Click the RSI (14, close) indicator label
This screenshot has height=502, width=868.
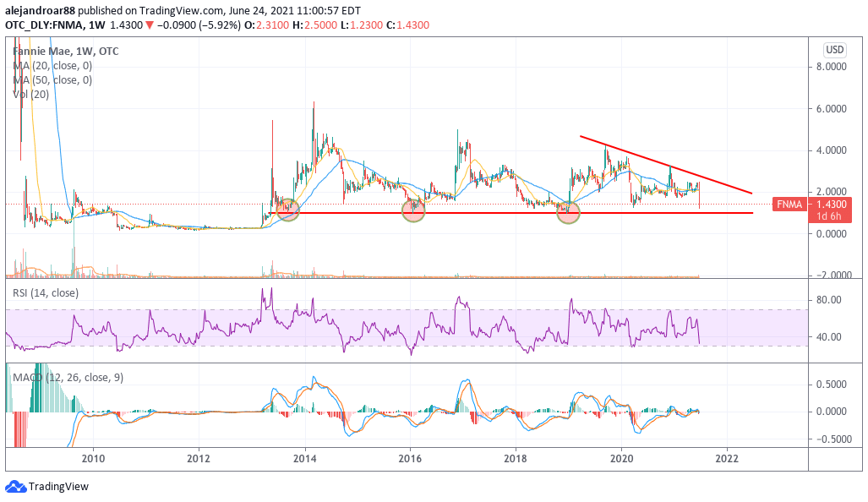46,292
